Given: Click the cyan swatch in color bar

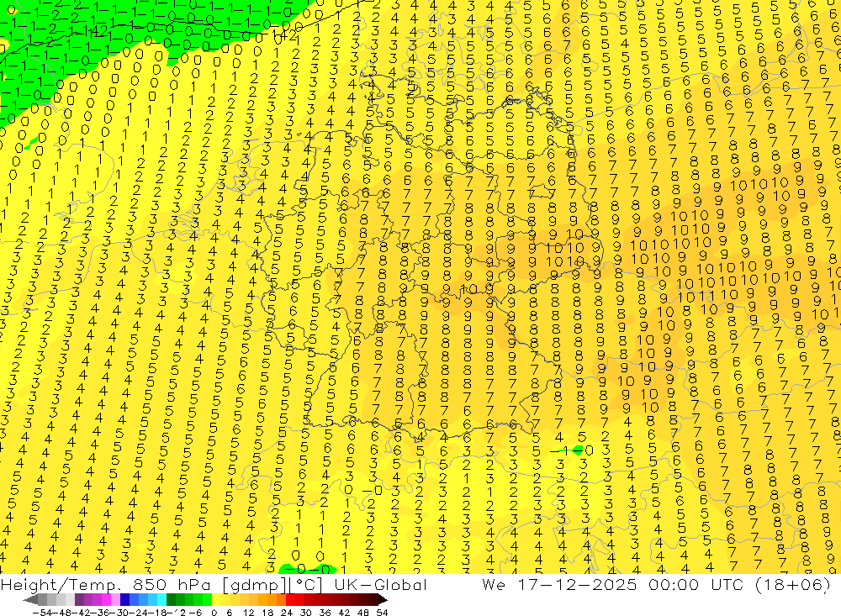Looking at the screenshot, I should click(161, 600).
